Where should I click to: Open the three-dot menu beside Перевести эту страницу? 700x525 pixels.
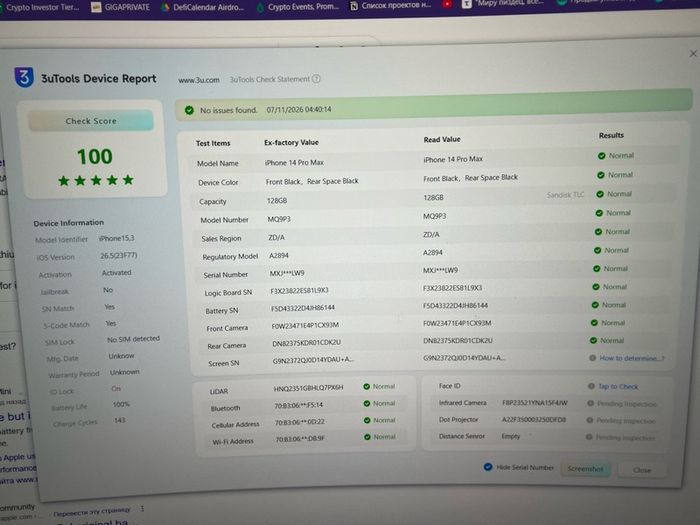coord(142,508)
